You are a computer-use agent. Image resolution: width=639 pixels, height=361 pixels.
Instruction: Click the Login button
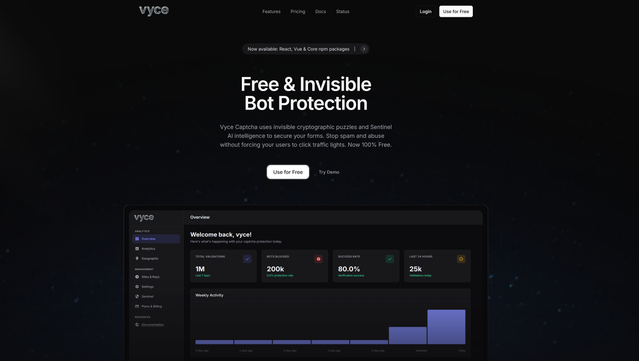(x=425, y=11)
